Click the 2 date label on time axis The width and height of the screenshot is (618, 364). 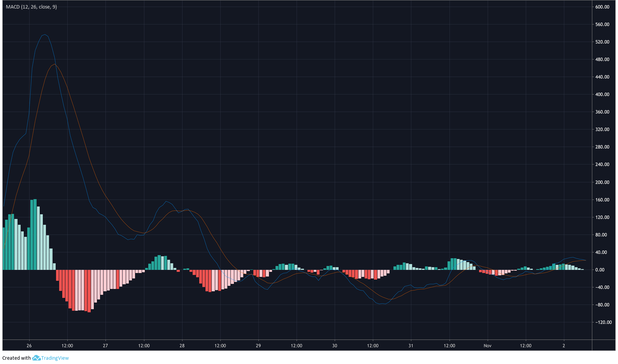(x=564, y=346)
